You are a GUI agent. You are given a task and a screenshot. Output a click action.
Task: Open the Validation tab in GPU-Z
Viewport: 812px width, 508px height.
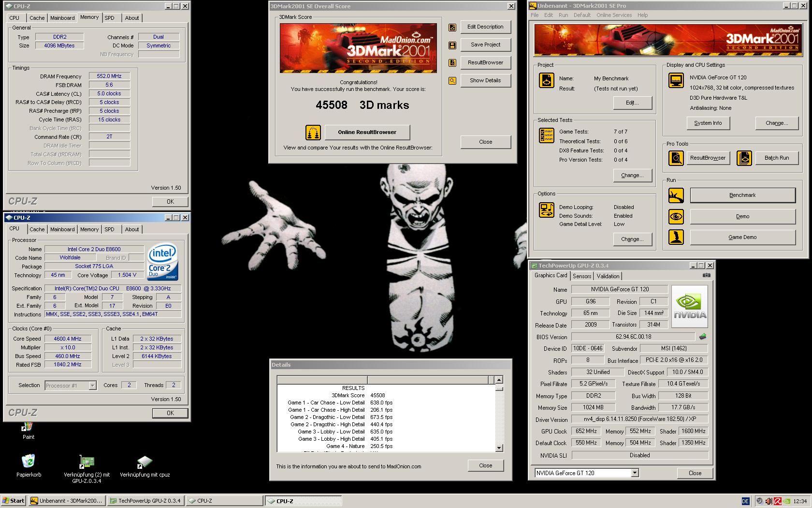[x=608, y=276]
